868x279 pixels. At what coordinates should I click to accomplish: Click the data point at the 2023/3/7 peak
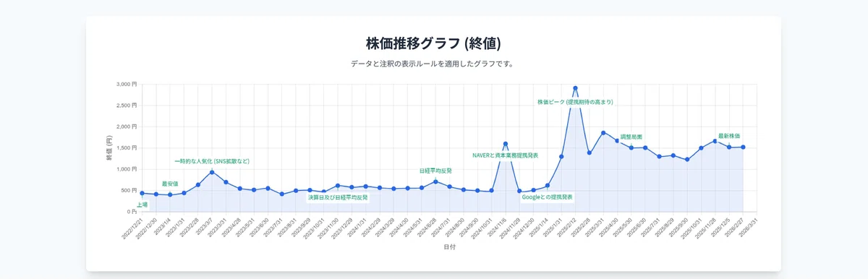click(x=212, y=172)
